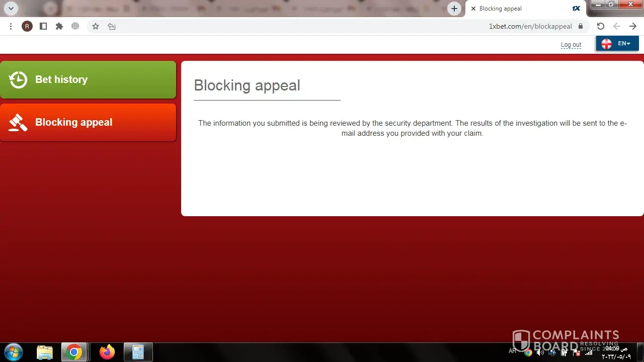Open the Blocking appeal section
Viewport: 644px width, 362px height.
[x=88, y=122]
